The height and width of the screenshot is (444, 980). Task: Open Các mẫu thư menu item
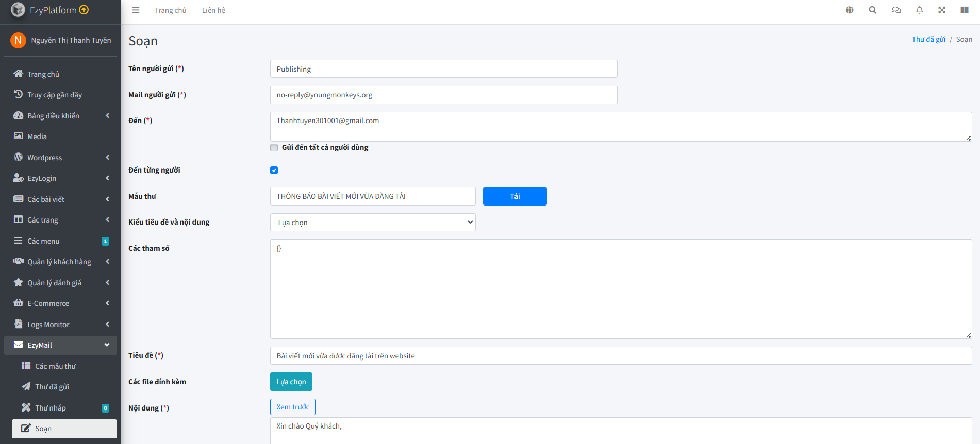tap(64, 366)
